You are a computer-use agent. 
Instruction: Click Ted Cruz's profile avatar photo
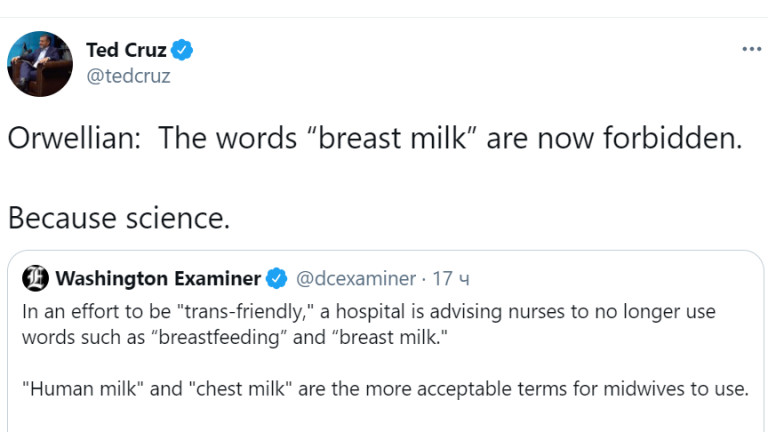coord(40,63)
